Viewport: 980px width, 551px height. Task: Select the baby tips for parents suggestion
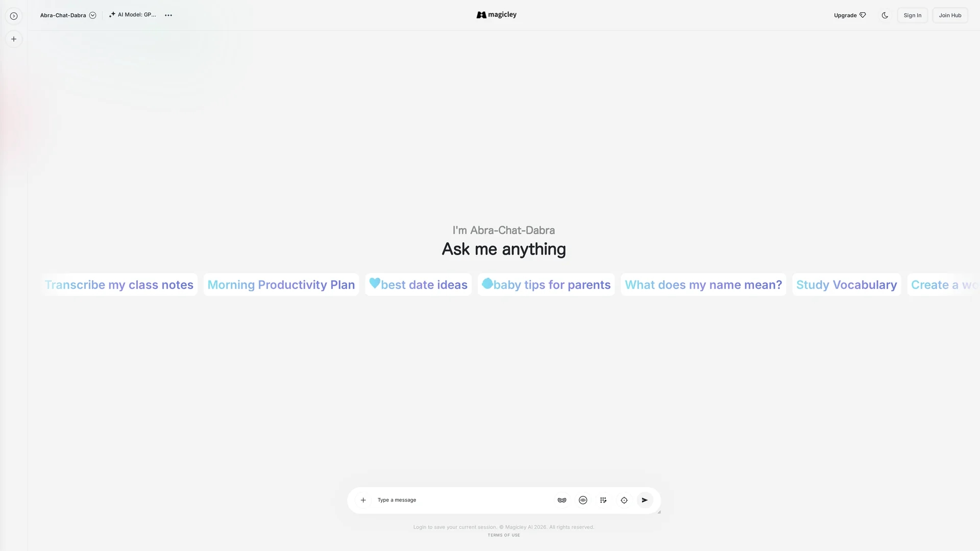click(546, 285)
